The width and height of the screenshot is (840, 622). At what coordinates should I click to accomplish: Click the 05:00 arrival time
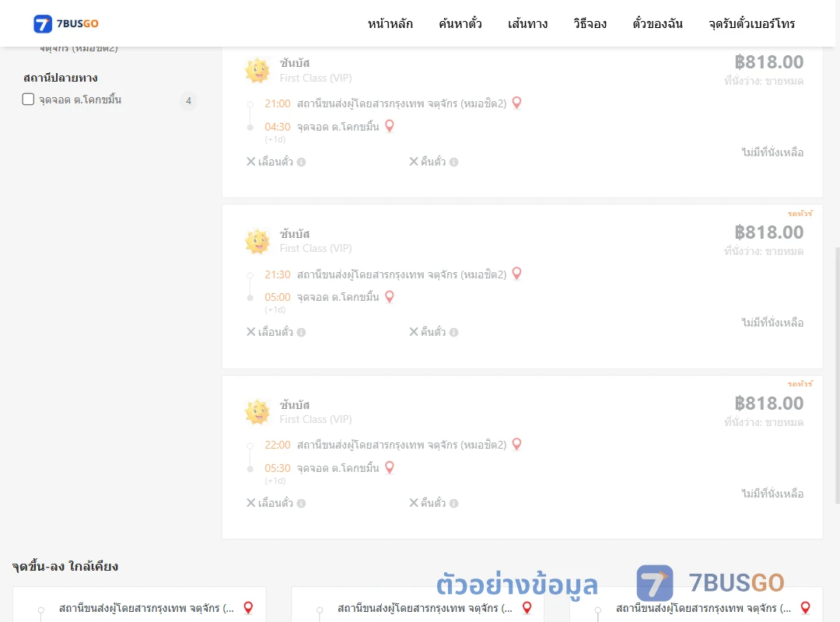[278, 297]
